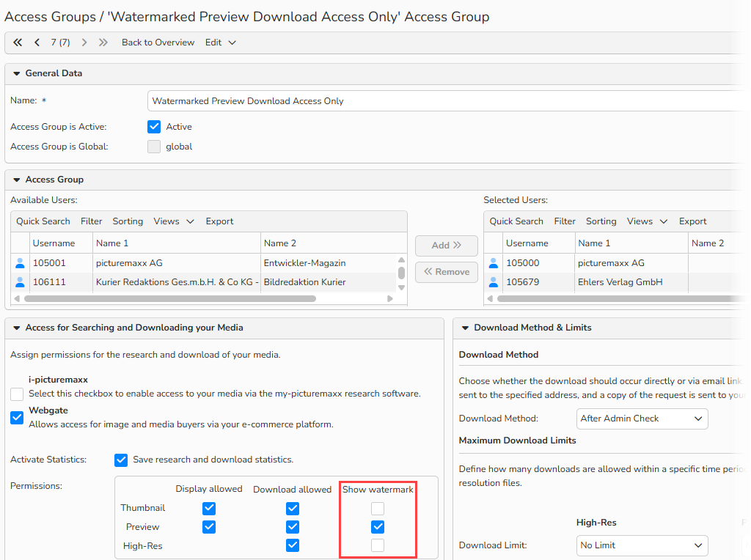This screenshot has height=560, width=751.
Task: Collapse the General Data section
Action: tap(17, 74)
